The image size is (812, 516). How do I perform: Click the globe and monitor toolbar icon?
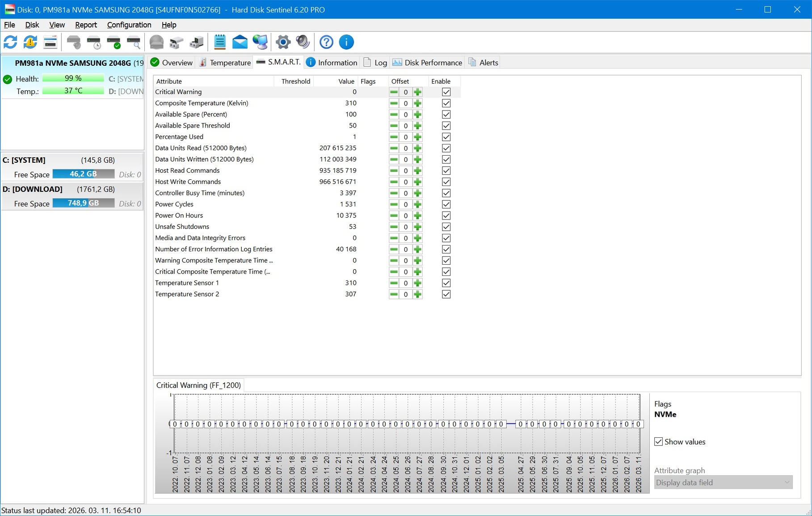coord(260,42)
